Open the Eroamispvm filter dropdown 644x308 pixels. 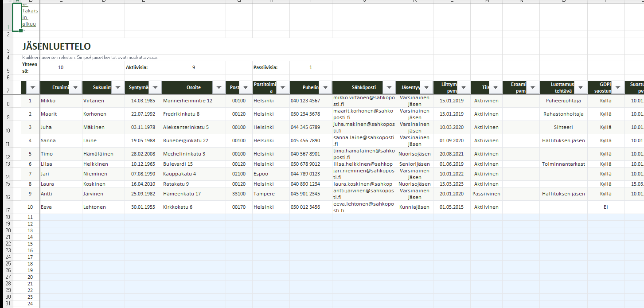(x=532, y=88)
